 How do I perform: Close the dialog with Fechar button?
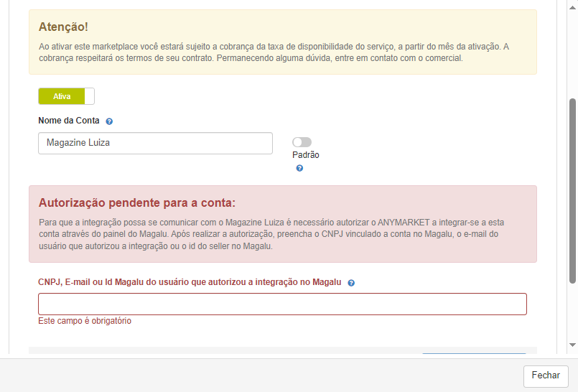tap(546, 376)
